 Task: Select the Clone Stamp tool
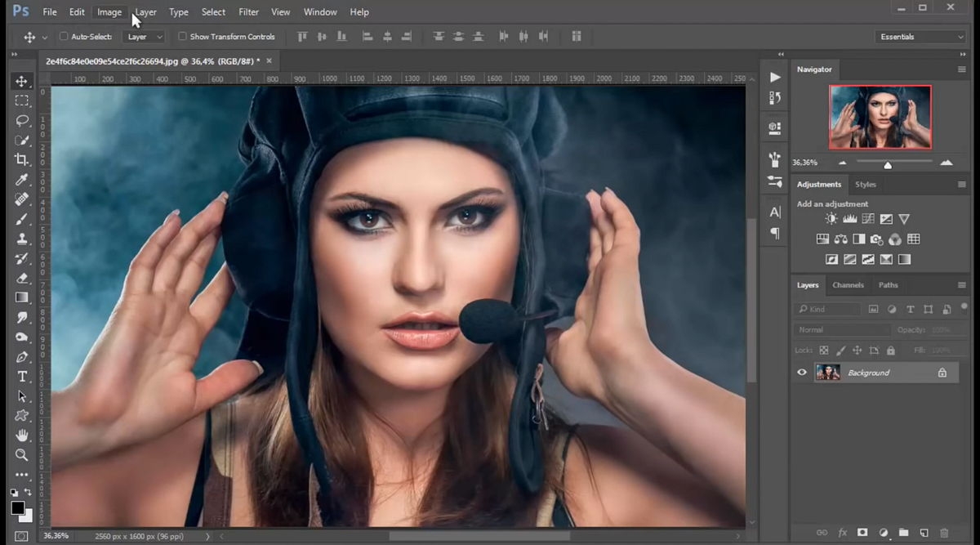point(22,239)
